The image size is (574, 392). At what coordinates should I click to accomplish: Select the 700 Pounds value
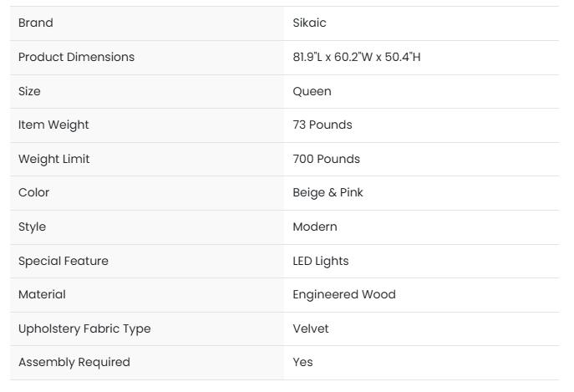(x=326, y=159)
